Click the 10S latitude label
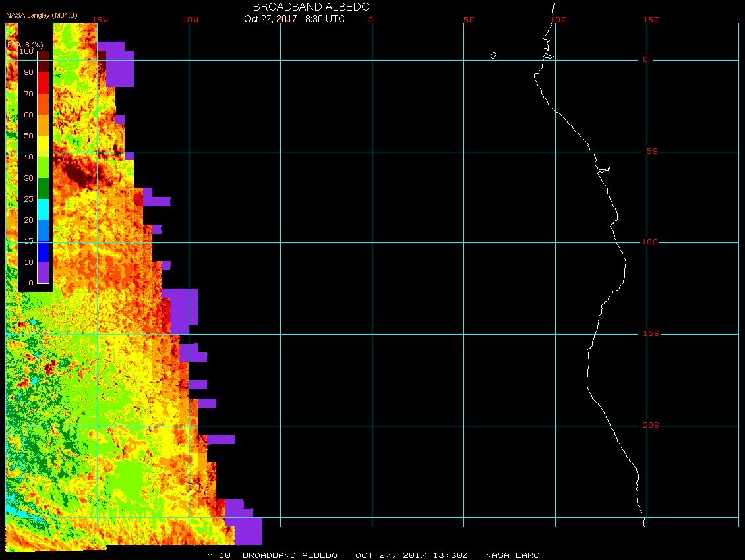The width and height of the screenshot is (745, 560). click(650, 242)
